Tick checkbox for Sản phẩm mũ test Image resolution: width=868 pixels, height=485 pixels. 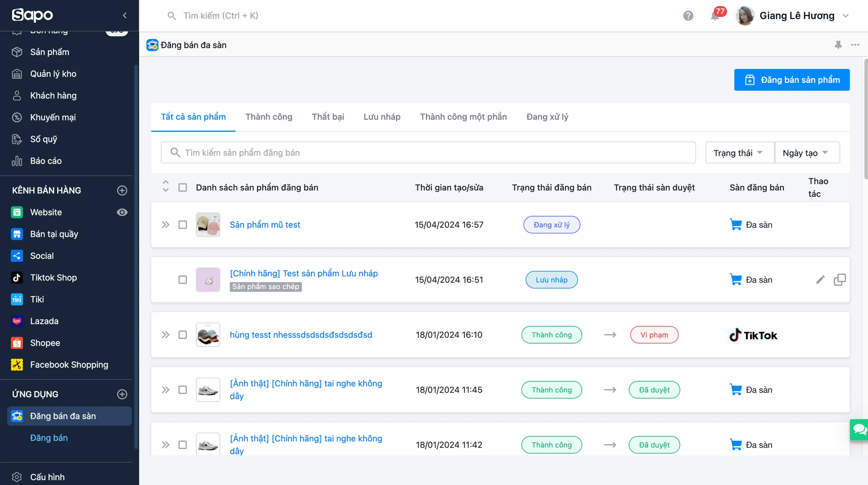183,224
